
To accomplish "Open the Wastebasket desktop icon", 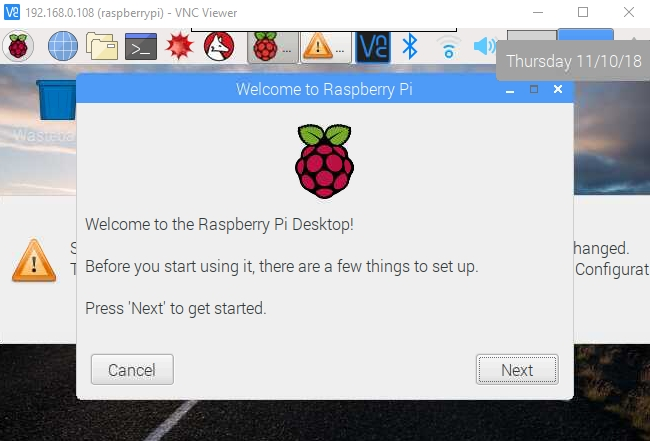I will point(56,101).
